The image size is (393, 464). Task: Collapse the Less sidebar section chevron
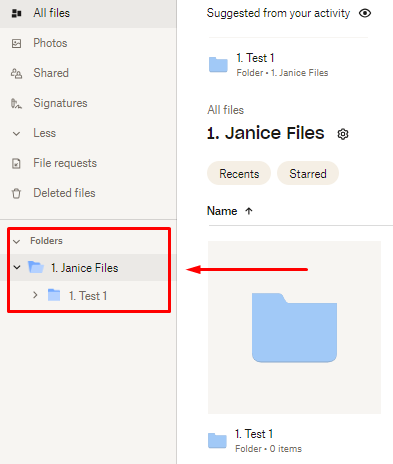[16, 134]
